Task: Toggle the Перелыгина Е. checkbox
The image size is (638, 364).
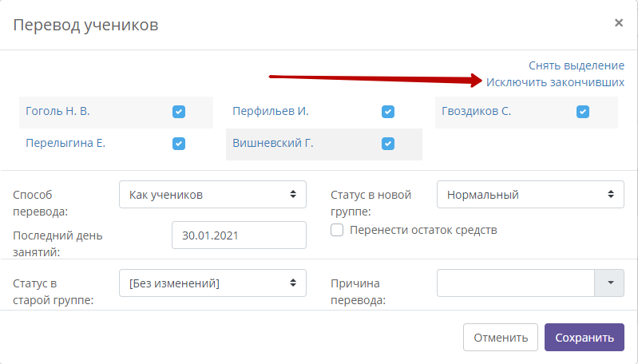Action: tap(179, 144)
